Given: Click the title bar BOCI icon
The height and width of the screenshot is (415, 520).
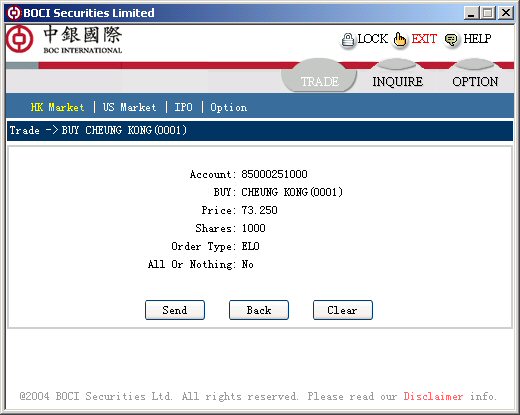Looking at the screenshot, I should (x=14, y=13).
